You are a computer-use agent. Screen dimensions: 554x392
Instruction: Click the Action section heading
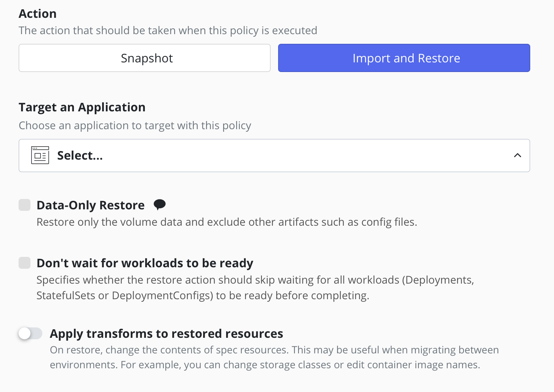(38, 14)
